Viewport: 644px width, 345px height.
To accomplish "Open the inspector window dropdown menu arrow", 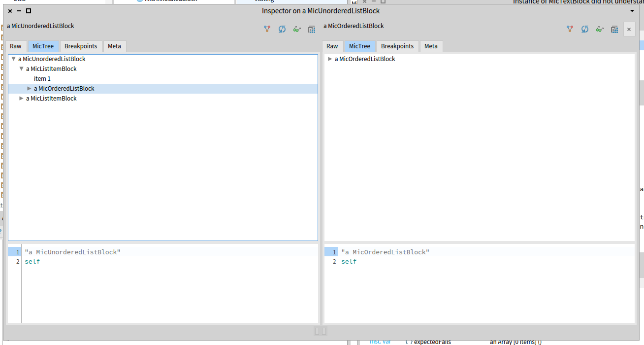I will point(632,11).
